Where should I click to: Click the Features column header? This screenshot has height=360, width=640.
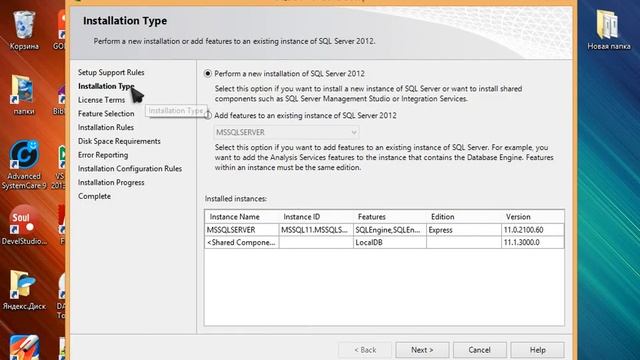coord(390,217)
